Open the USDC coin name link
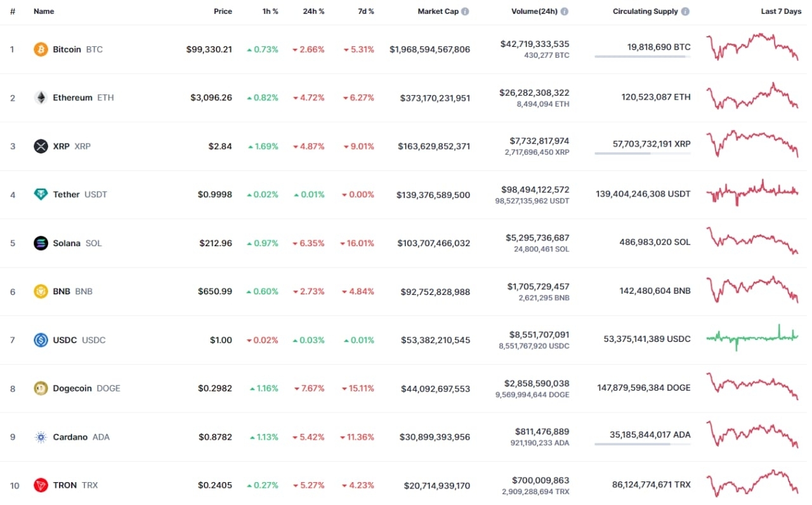Image resolution: width=812 pixels, height=505 pixels. coord(65,340)
